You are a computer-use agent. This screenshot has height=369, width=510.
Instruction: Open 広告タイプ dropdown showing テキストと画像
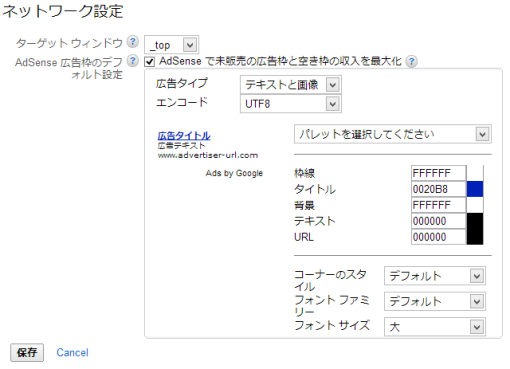[291, 85]
